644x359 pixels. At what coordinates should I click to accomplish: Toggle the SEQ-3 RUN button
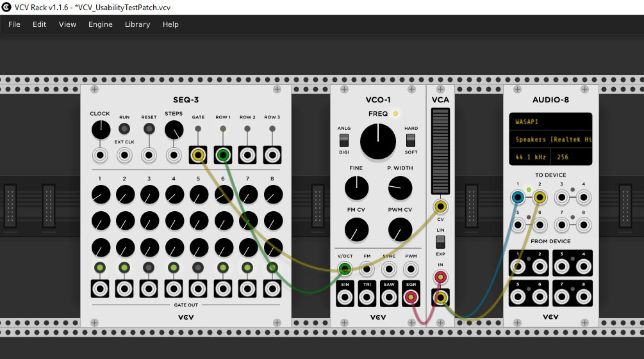click(124, 129)
